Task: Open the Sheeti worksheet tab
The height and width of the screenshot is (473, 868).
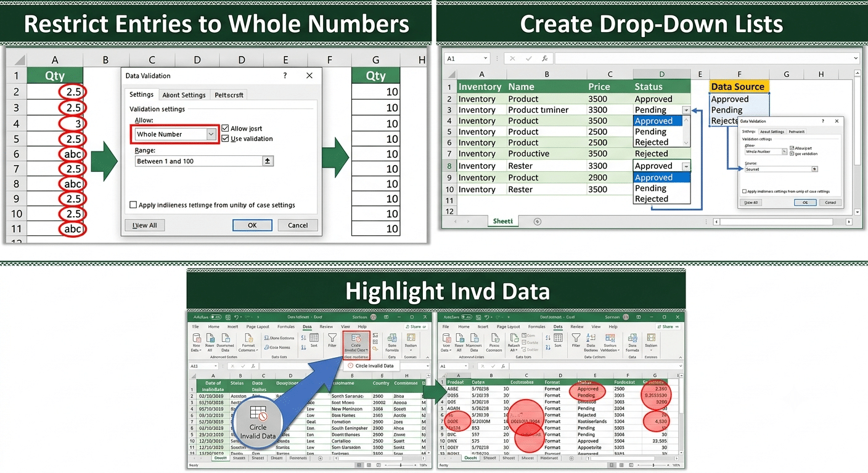Action: click(502, 221)
